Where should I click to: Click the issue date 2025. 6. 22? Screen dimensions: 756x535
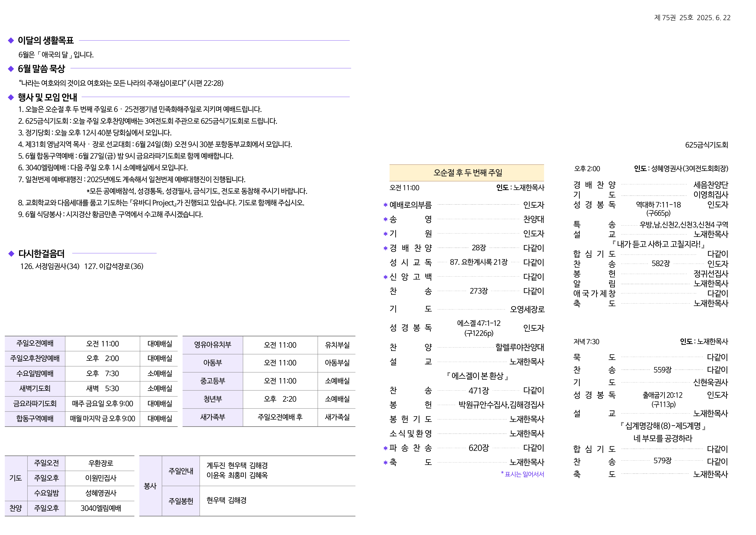713,18
